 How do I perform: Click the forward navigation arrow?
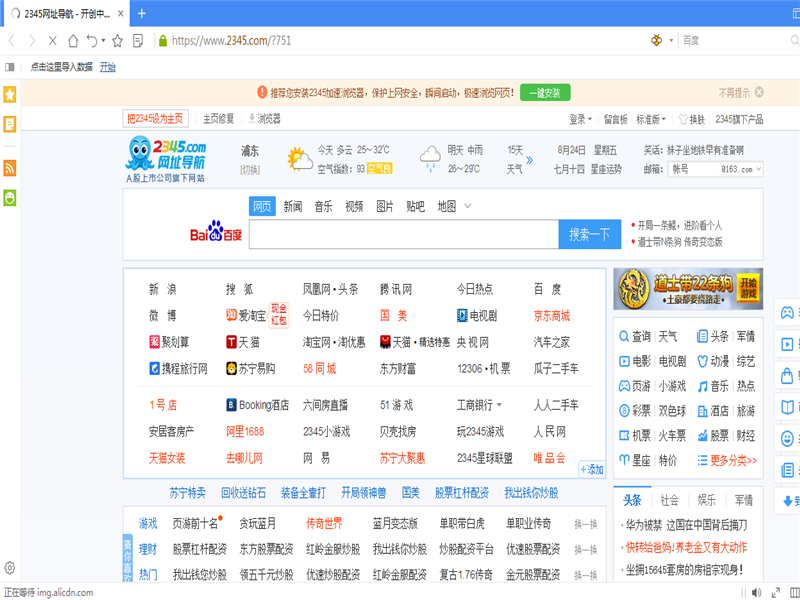pos(32,41)
